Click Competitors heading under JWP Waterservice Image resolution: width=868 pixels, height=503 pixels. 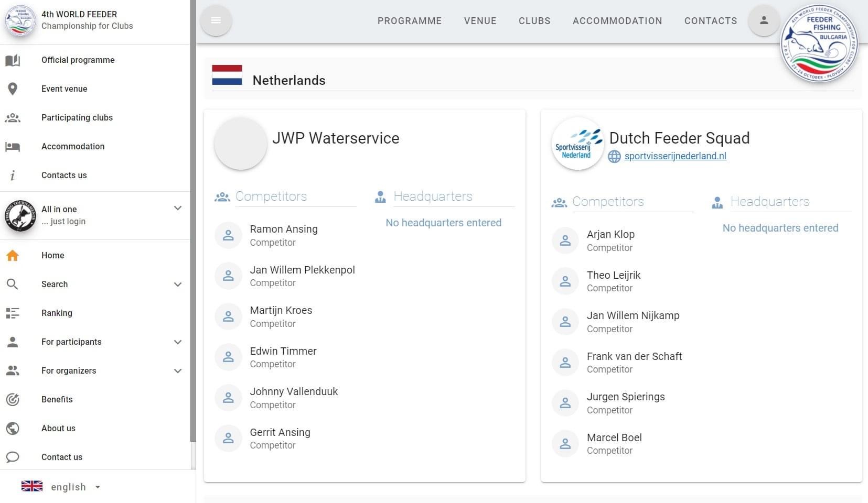coord(271,196)
